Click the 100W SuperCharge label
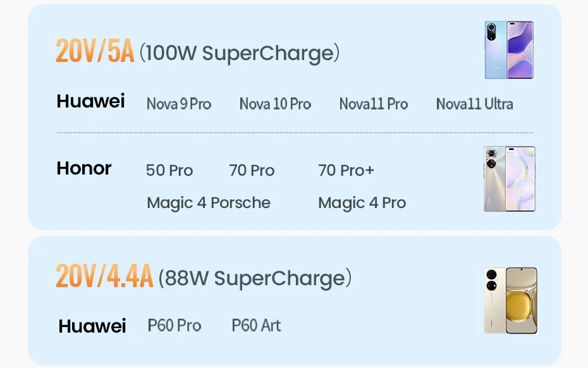Screen dimensions: 588x368 coord(239,53)
